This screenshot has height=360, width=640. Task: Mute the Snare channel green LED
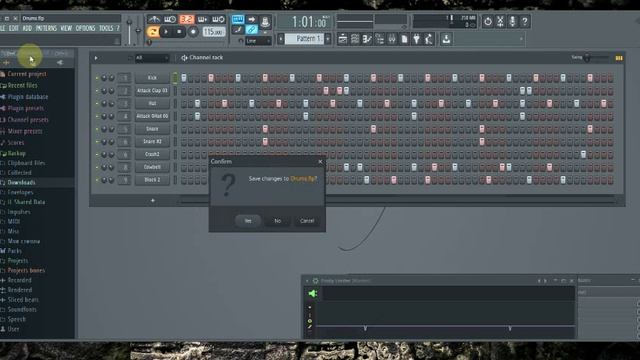[x=97, y=129]
